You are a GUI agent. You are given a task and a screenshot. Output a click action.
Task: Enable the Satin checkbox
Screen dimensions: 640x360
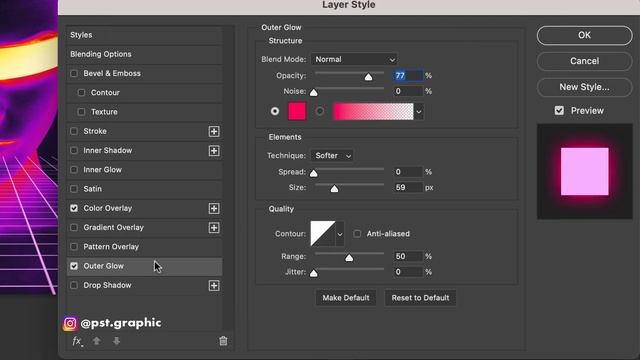click(x=74, y=189)
